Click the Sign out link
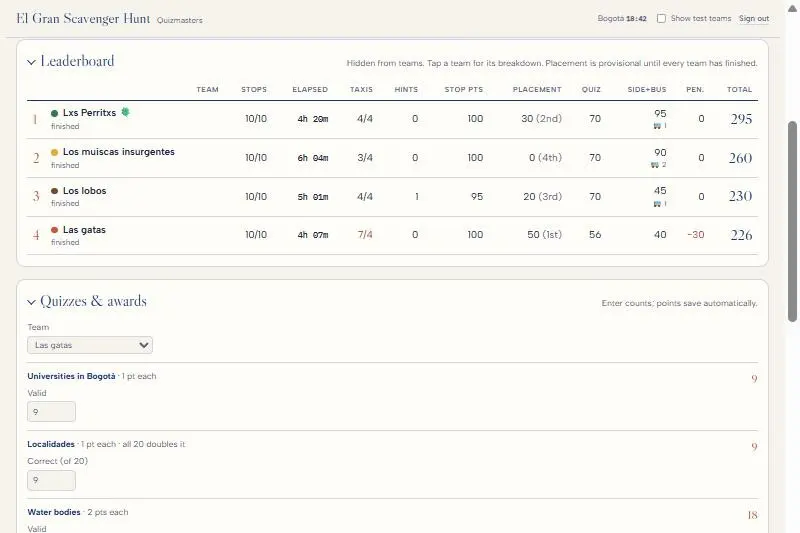 pyautogui.click(x=754, y=18)
